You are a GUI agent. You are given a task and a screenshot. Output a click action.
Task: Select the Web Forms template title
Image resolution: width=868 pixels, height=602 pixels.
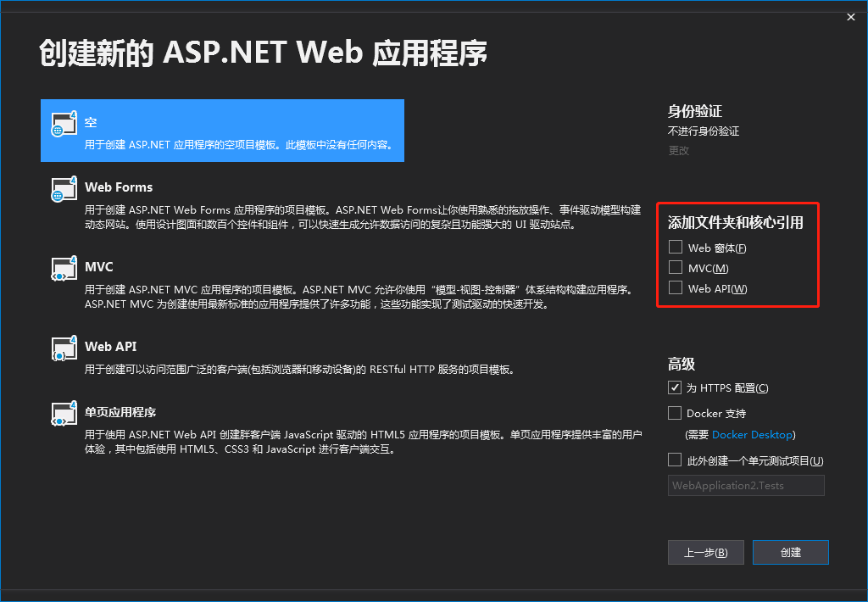pos(119,187)
